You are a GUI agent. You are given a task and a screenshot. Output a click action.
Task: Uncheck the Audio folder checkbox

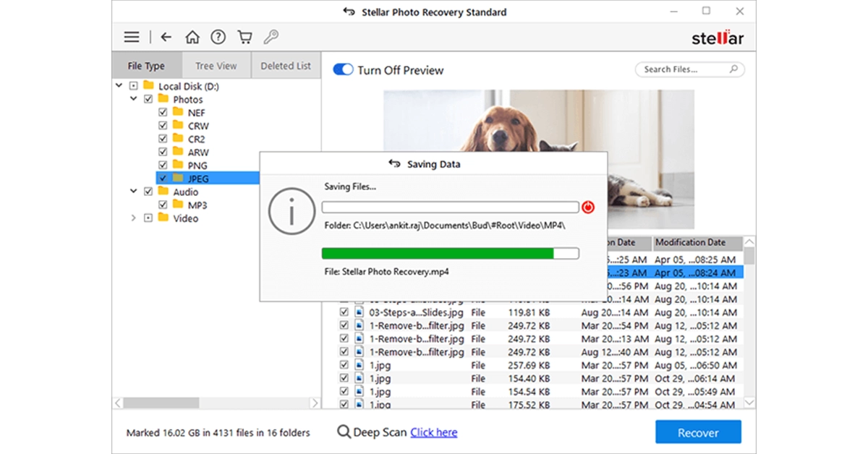point(148,192)
